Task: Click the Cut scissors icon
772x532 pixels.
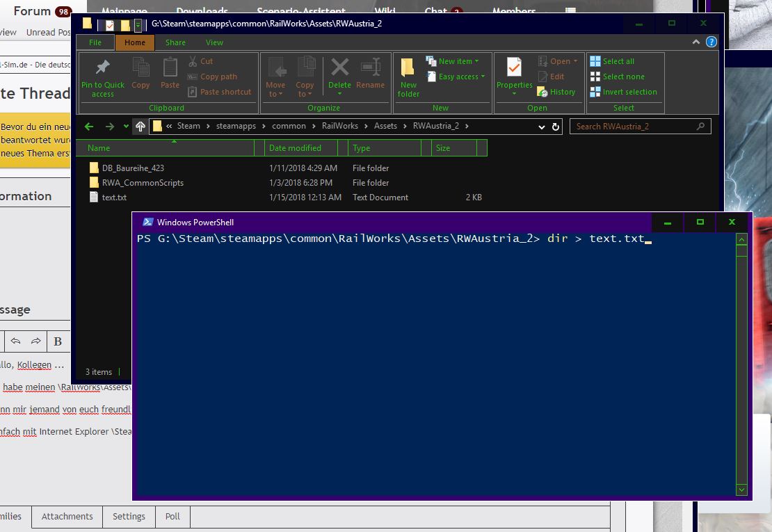Action: click(193, 61)
